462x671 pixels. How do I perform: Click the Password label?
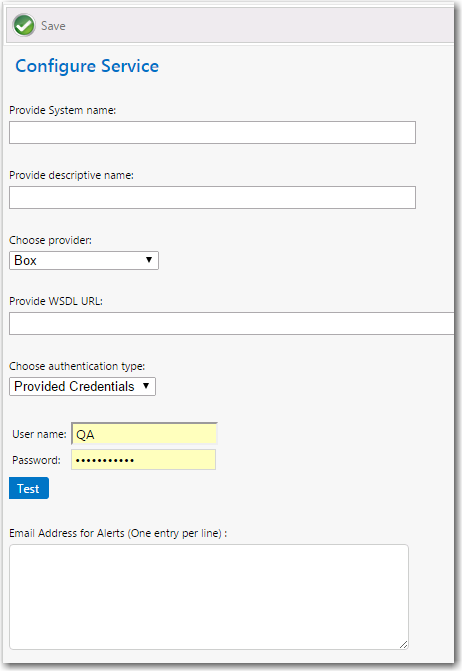click(x=36, y=460)
